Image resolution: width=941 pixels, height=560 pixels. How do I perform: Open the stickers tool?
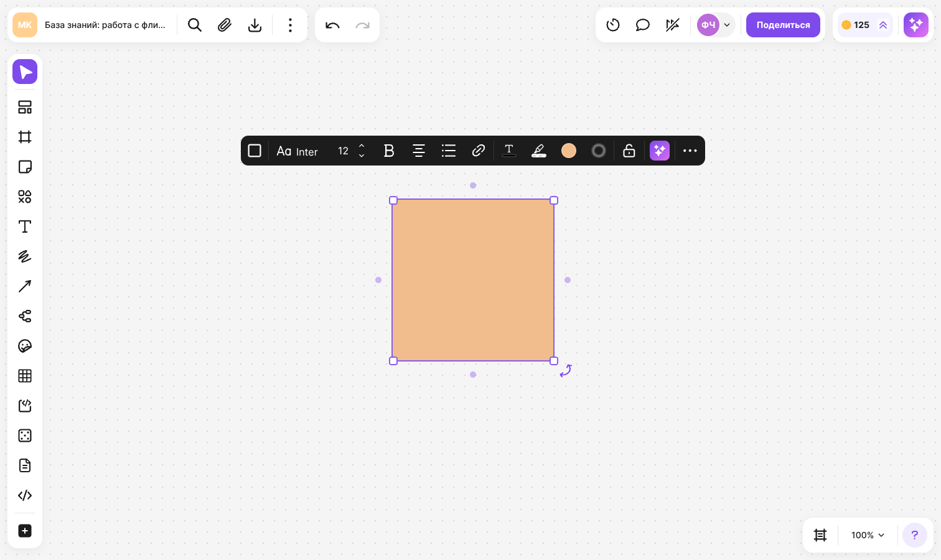pyautogui.click(x=25, y=346)
